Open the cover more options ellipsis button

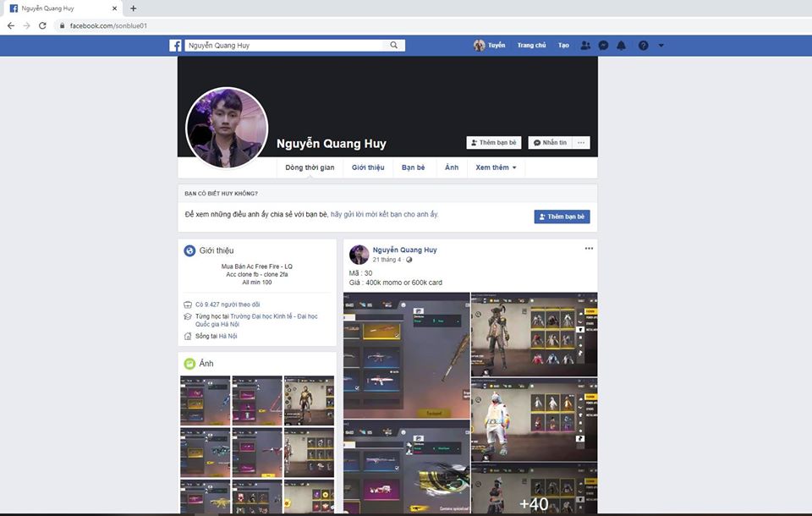coord(581,142)
